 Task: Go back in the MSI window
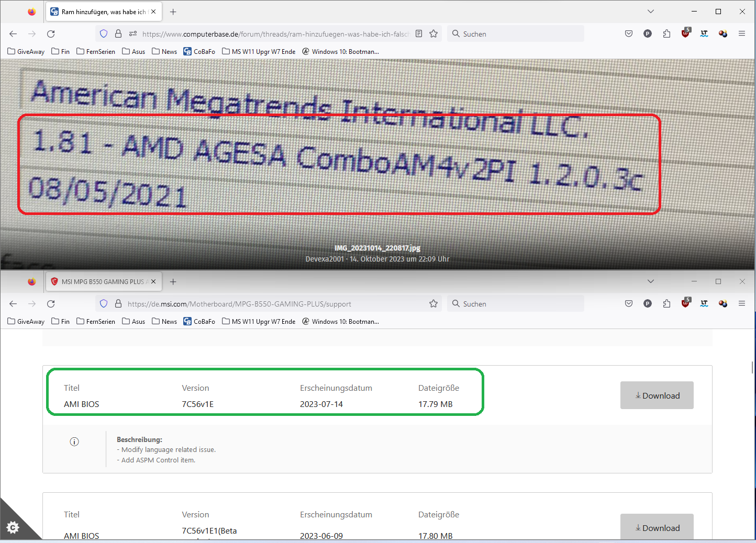13,304
